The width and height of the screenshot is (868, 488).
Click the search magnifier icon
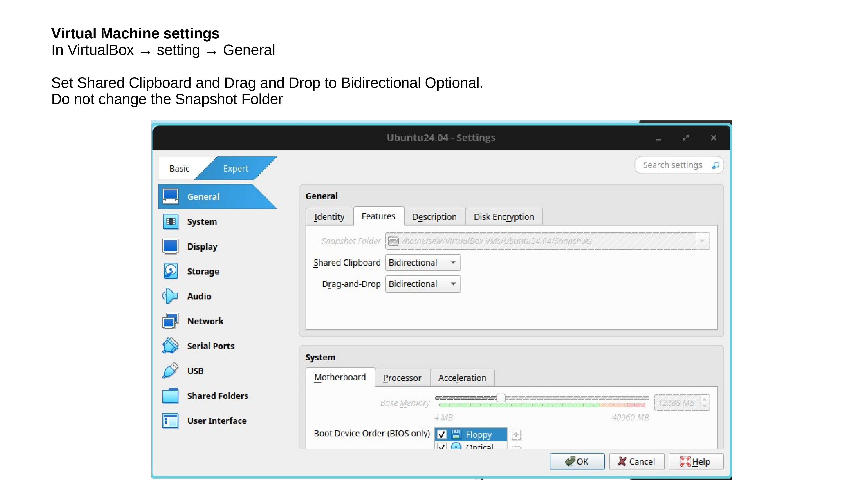click(716, 165)
